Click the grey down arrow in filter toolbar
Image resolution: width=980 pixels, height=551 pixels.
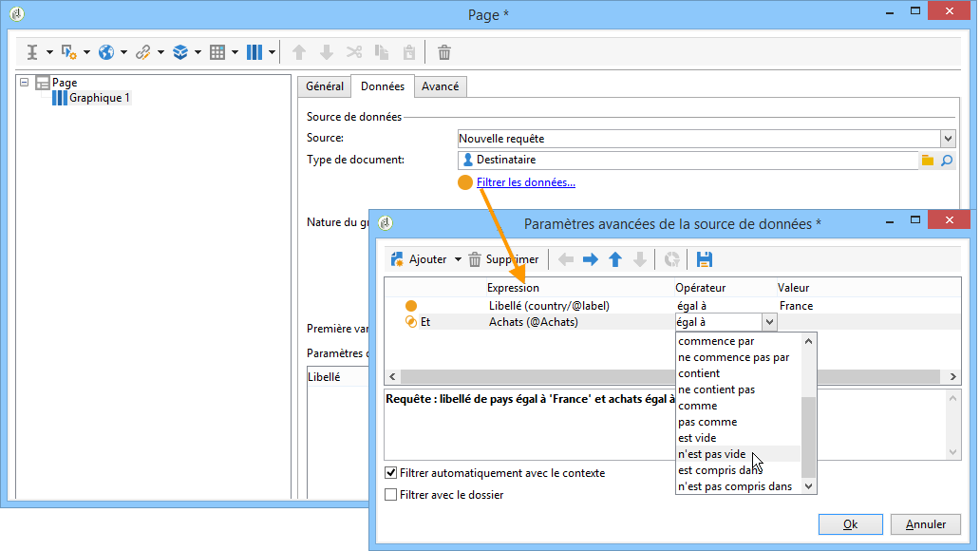pos(639,259)
